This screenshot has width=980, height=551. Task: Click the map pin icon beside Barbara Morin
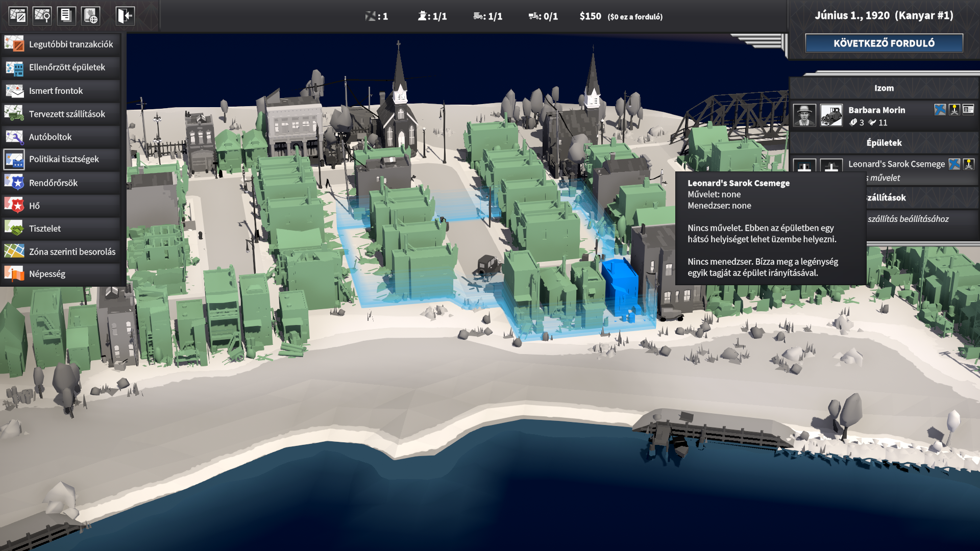click(x=954, y=109)
